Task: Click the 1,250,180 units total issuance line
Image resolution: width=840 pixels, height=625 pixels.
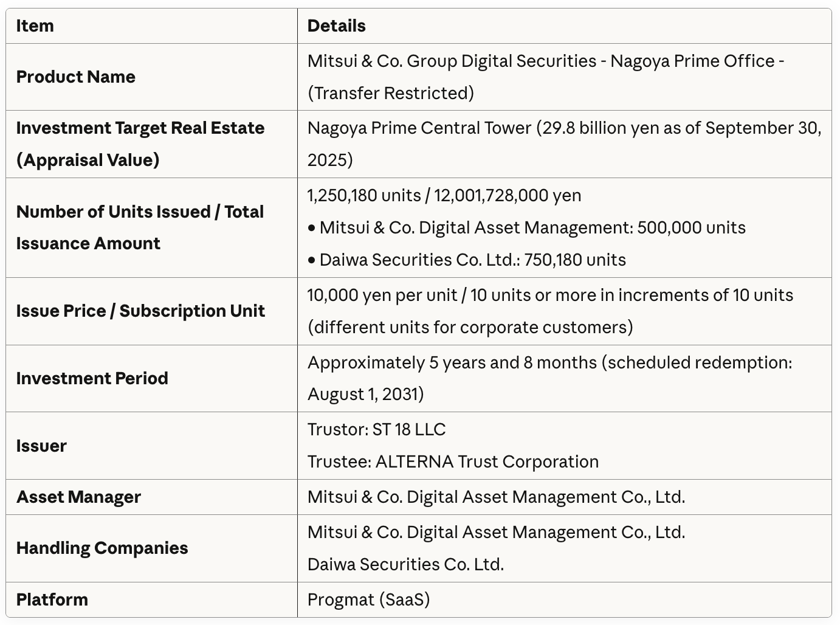Action: click(x=444, y=196)
